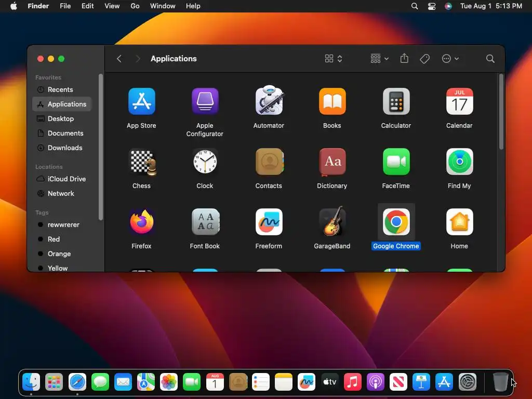This screenshot has height=399, width=532.
Task: Select the Dictionary app icon
Action: pyautogui.click(x=332, y=162)
